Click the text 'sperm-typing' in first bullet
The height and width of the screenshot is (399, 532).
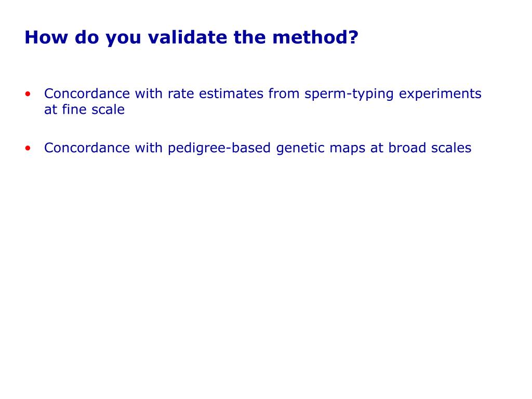pyautogui.click(x=349, y=94)
